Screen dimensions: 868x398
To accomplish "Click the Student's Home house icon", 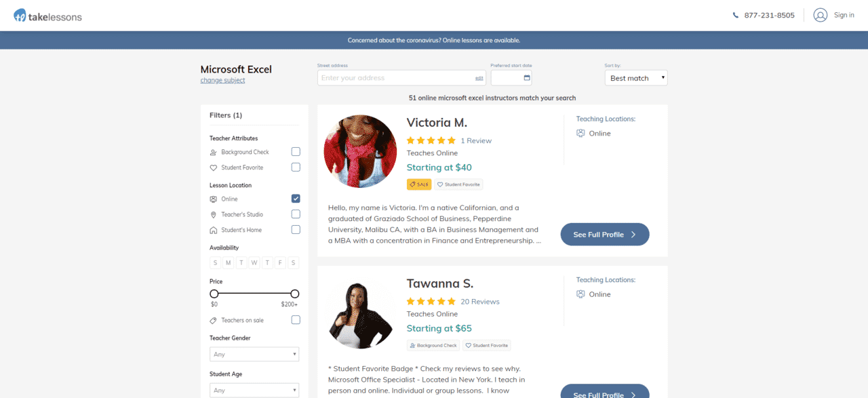I will (x=214, y=230).
